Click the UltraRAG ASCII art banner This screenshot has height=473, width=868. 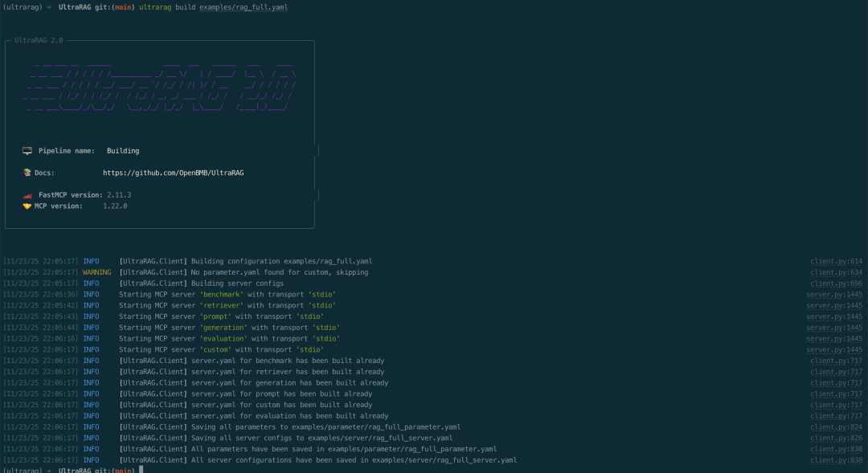pos(159,86)
